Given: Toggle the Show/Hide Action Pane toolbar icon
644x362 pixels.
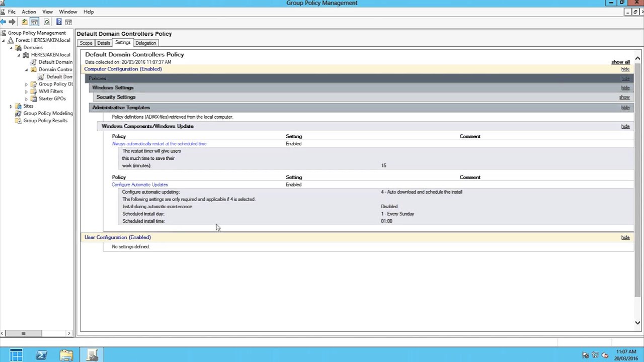Looking at the screenshot, I should click(68, 22).
